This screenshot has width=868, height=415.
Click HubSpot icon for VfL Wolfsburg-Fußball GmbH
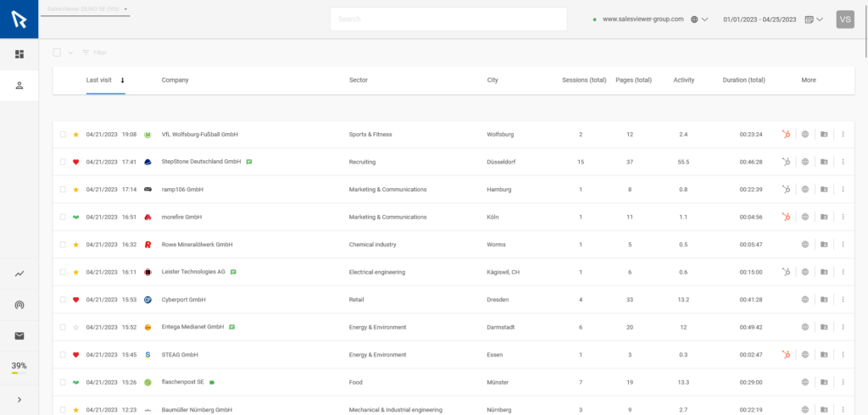787,134
